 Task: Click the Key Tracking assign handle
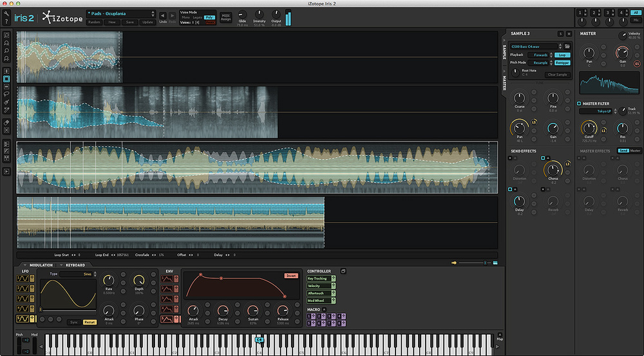pyautogui.click(x=334, y=278)
